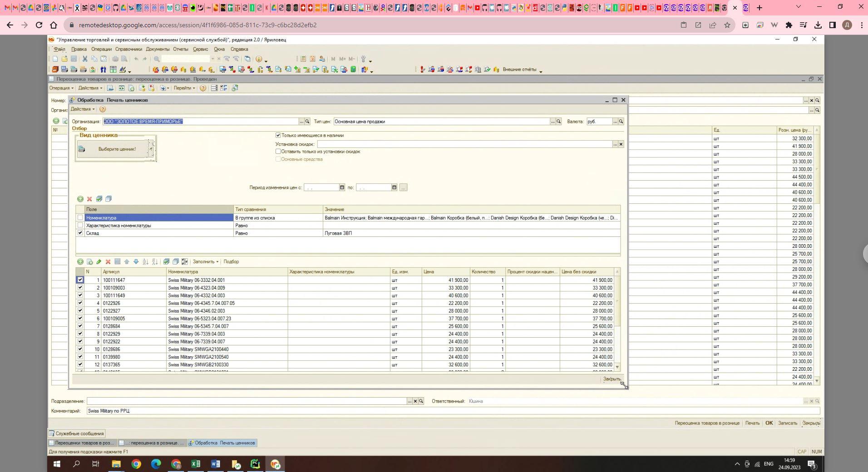Open help icon in Переоценка document toolbar
This screenshot has height=472, width=868.
point(203,88)
